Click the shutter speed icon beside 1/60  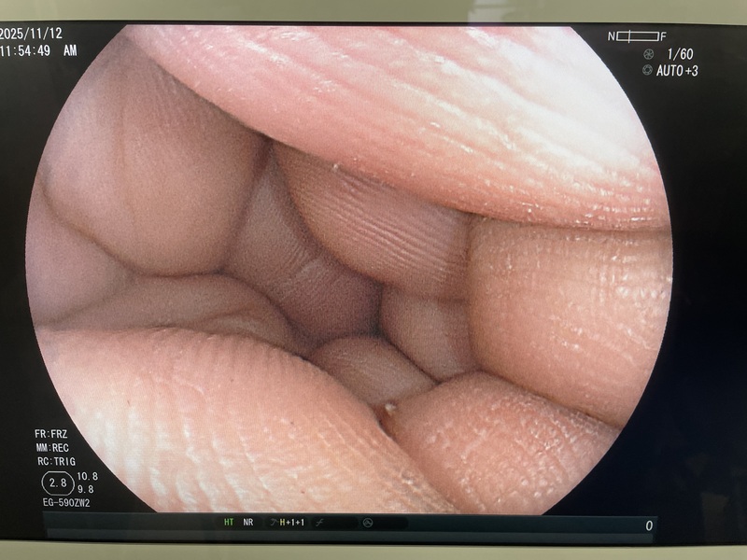(x=647, y=55)
